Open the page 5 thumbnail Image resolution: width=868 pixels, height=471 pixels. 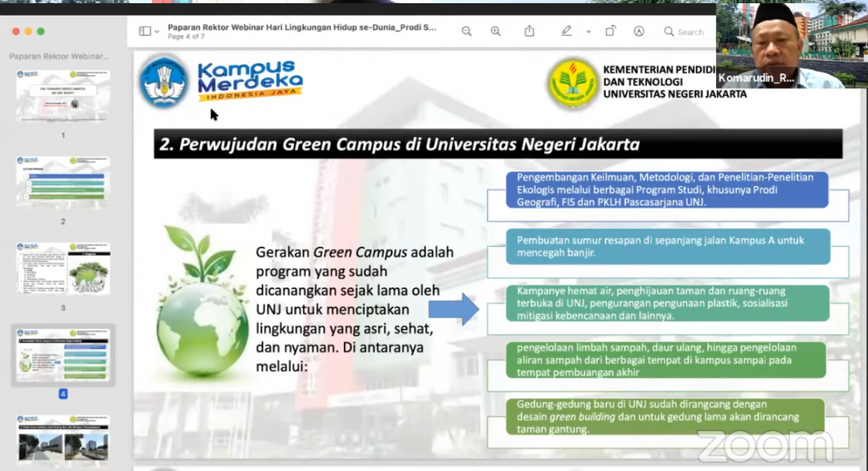coord(63,439)
